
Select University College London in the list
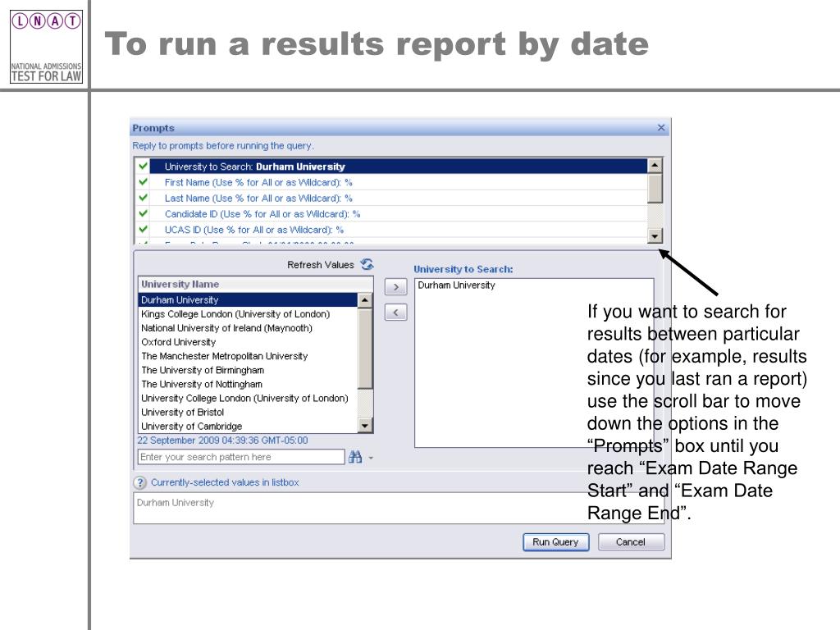(x=248, y=398)
